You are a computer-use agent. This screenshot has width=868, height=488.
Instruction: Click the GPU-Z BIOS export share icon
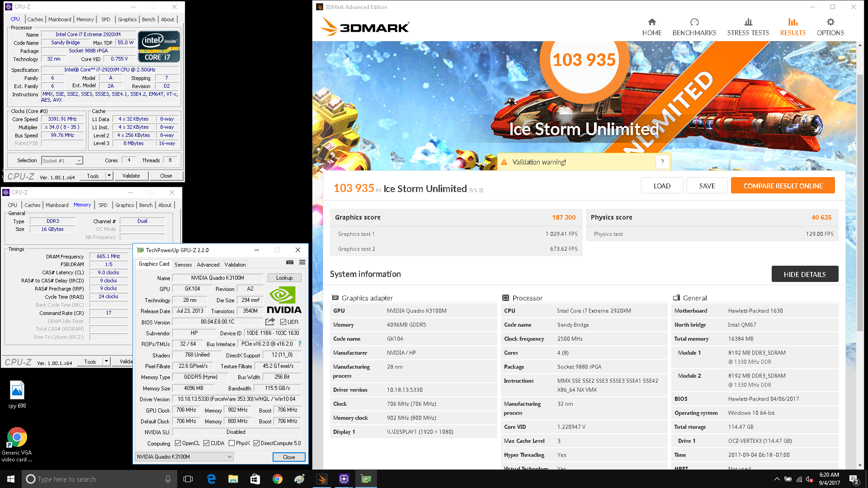(270, 322)
